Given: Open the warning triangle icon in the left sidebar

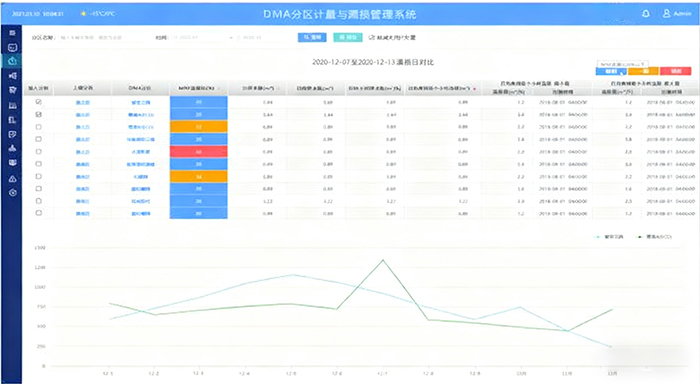Looking at the screenshot, I should [x=12, y=179].
